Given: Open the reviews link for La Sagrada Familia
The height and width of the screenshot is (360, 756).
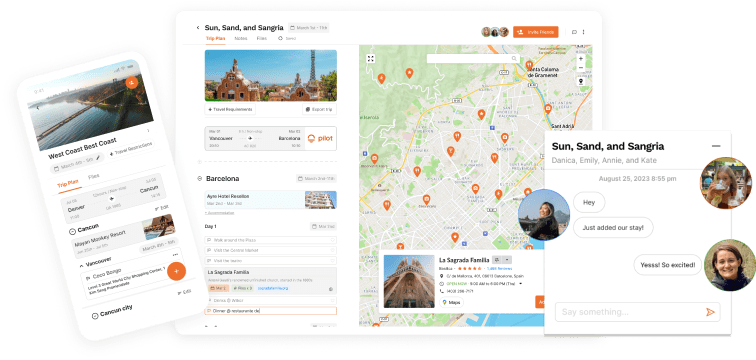Looking at the screenshot, I should (x=500, y=268).
